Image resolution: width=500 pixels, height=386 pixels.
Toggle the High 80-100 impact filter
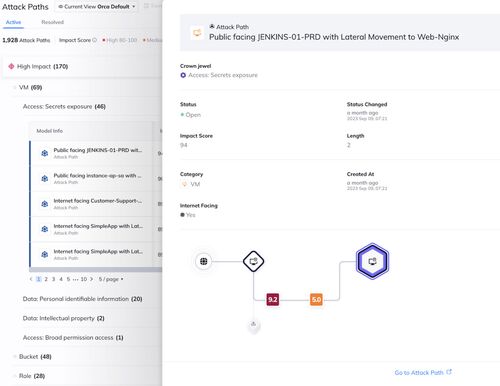click(x=119, y=40)
